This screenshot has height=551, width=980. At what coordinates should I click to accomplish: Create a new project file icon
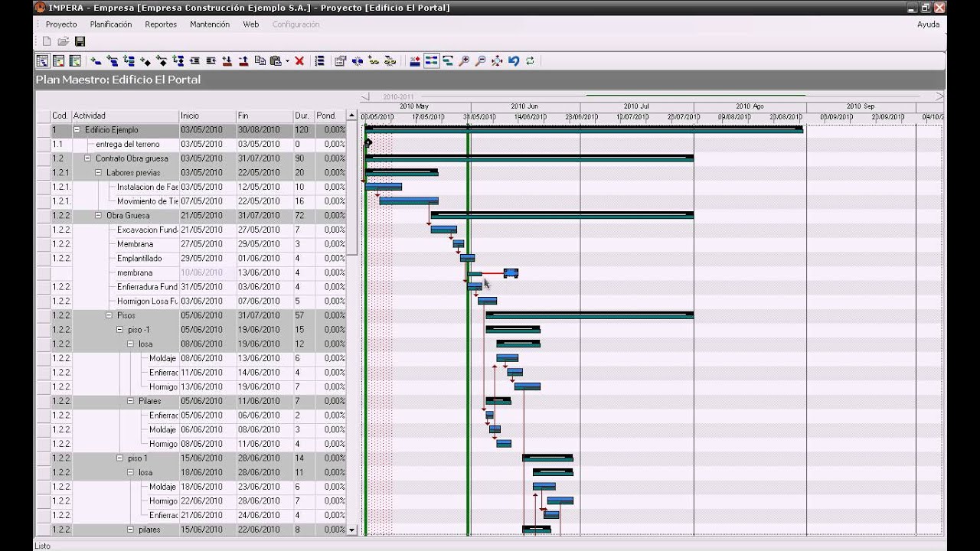tap(47, 41)
